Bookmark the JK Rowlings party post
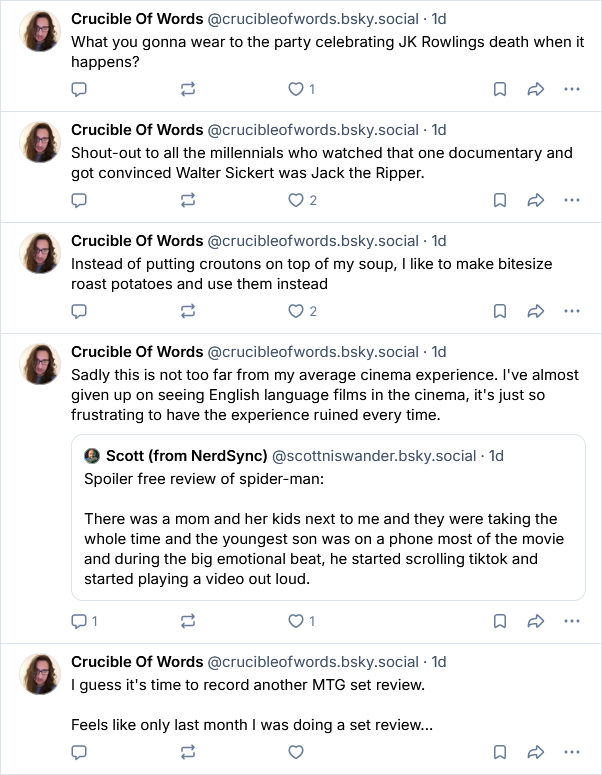Viewport: 602px width, 775px height. pos(500,89)
